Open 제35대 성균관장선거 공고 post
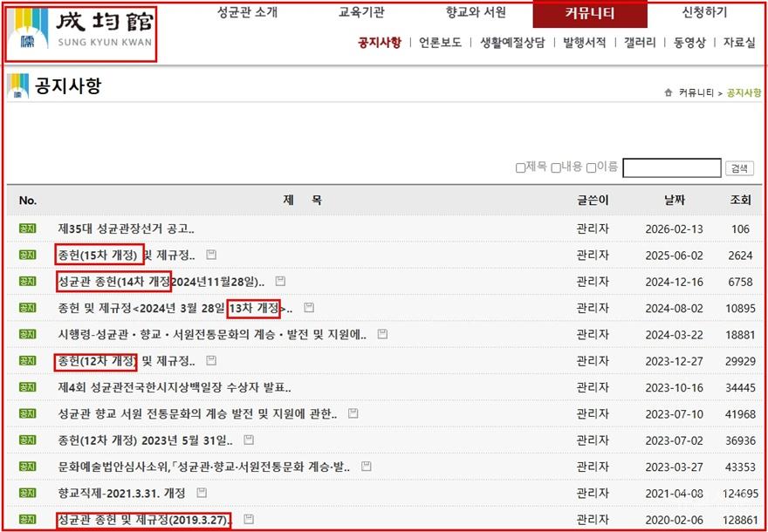Screen dimensions: 768x532 pos(126,228)
